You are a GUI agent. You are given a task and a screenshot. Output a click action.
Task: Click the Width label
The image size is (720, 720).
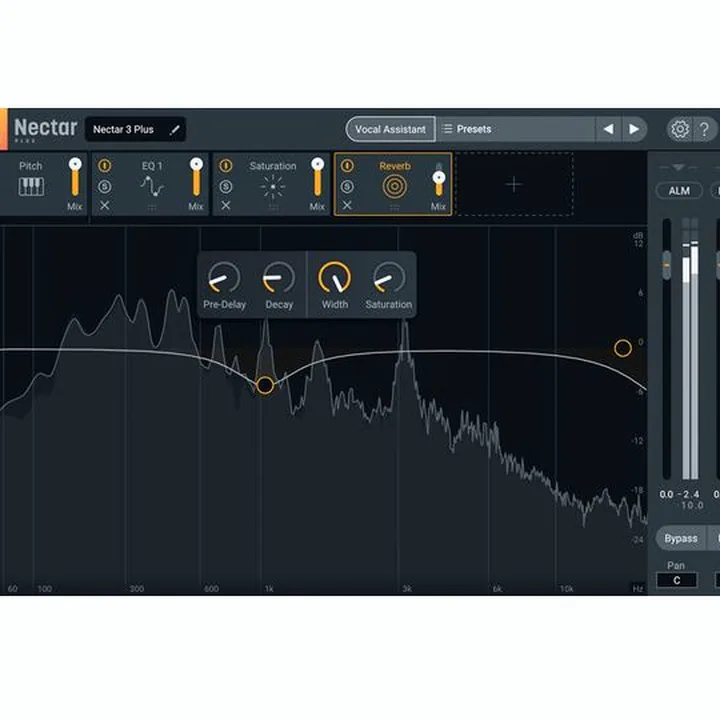(335, 304)
